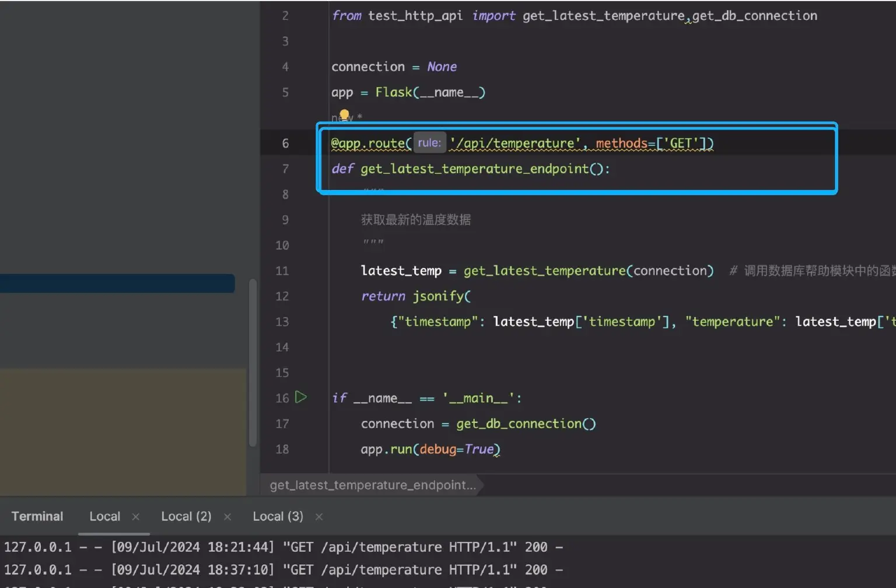Click app.run(debug=True) on line 18
The width and height of the screenshot is (896, 588).
[429, 449]
